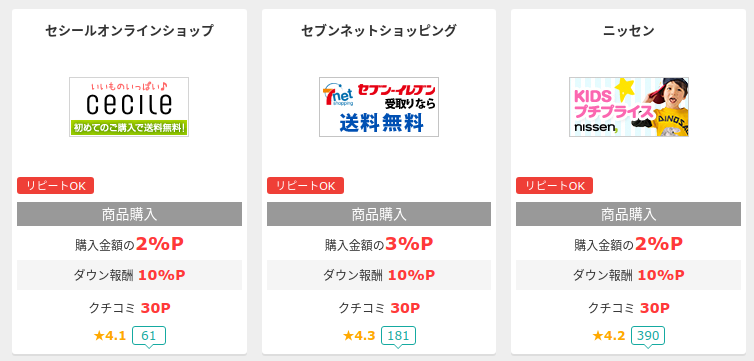Click リピートOK badge on セブンネット card
754x361 pixels.
coord(305,186)
